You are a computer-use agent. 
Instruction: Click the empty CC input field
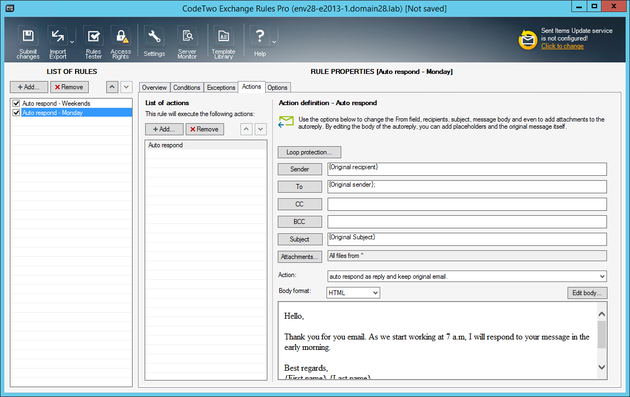(x=467, y=204)
